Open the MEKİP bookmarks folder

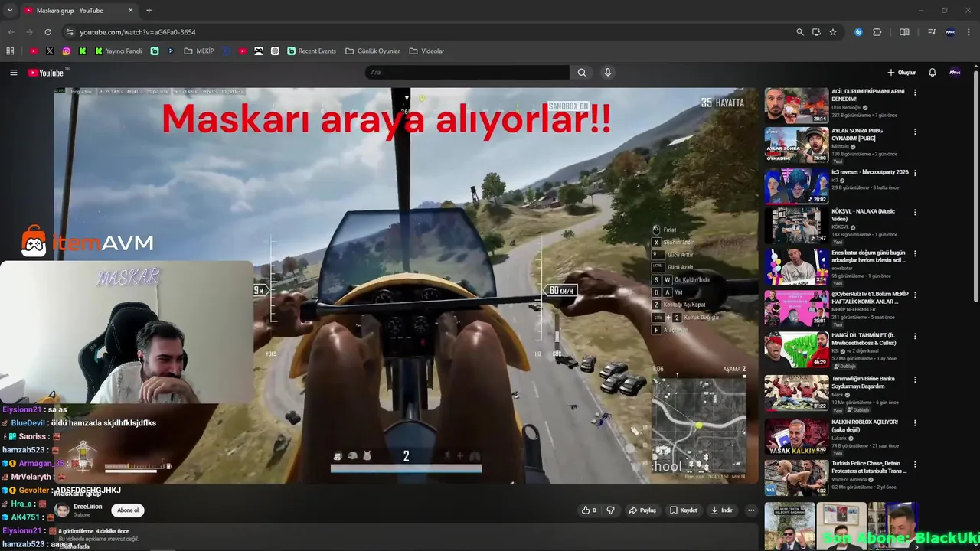click(x=199, y=51)
